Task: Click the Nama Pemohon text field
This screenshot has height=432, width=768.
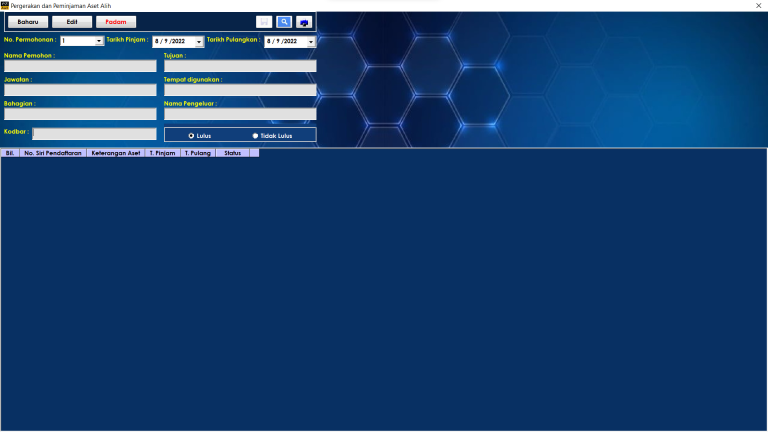Action: pos(80,66)
